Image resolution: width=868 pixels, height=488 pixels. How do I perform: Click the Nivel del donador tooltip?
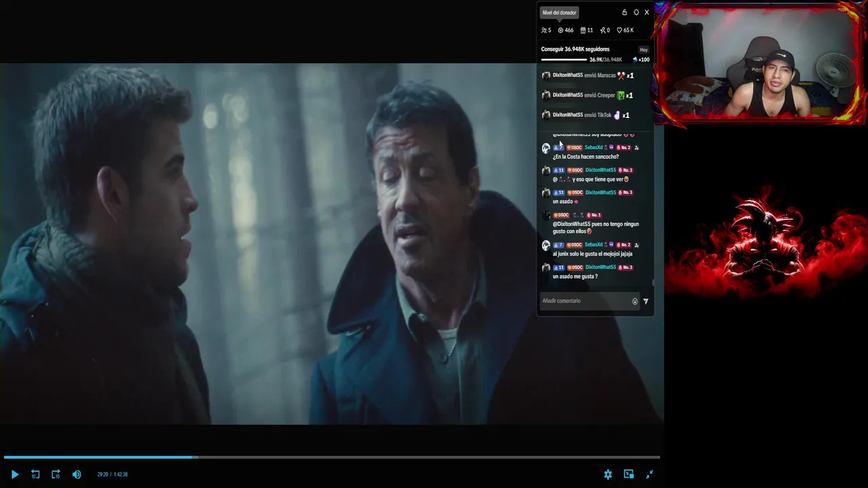click(559, 12)
